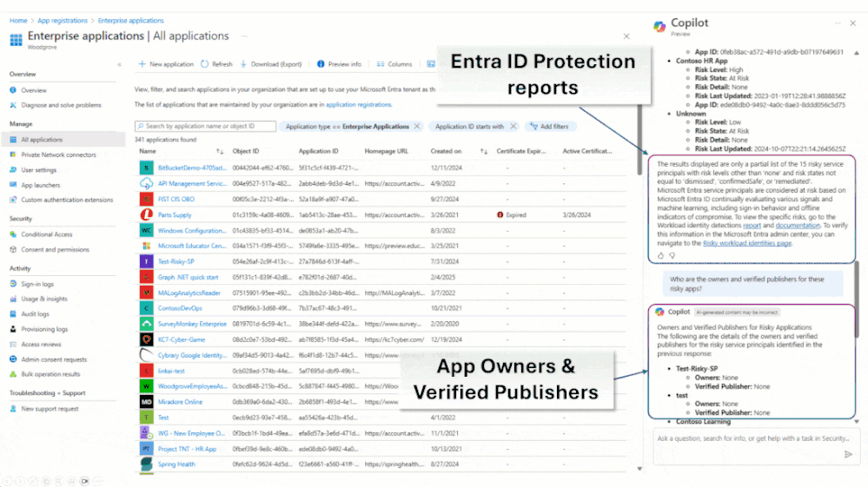Open the Preview info icon
Screen dimensions: 868x487
pos(321,64)
